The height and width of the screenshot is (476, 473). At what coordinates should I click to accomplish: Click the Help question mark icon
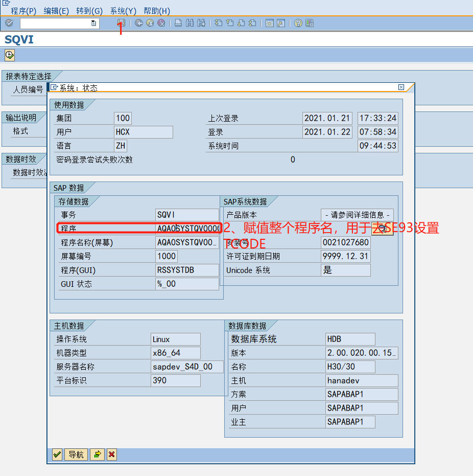point(297,23)
